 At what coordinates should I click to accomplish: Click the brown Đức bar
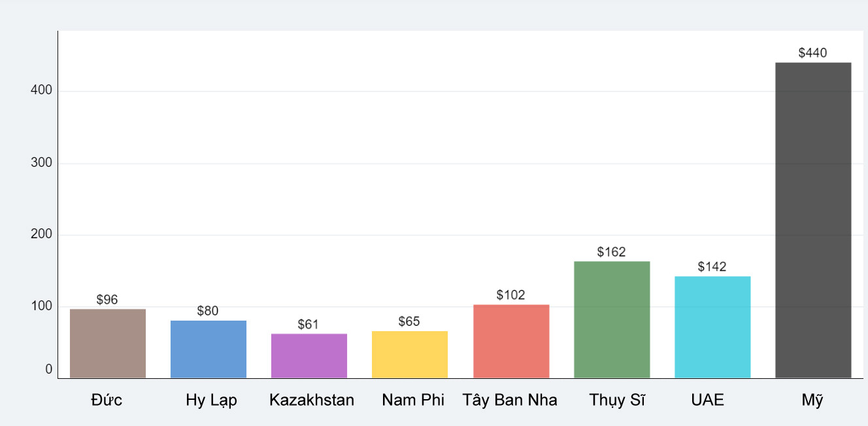108,344
